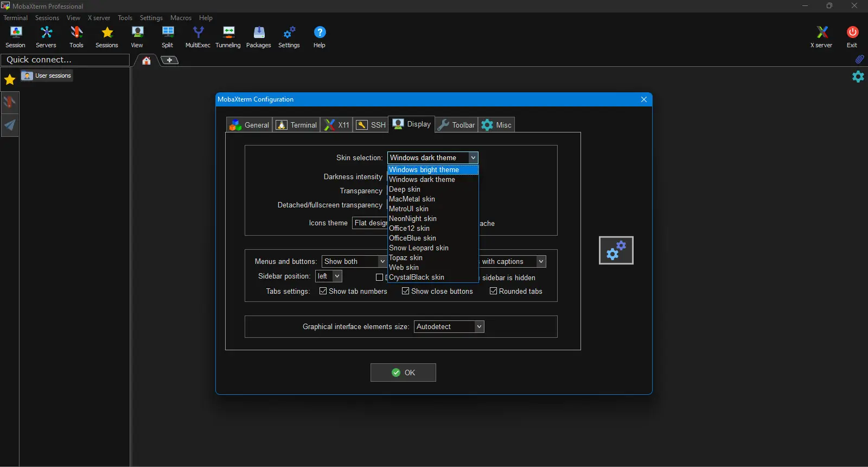Switch to the X11 tab

click(x=337, y=125)
